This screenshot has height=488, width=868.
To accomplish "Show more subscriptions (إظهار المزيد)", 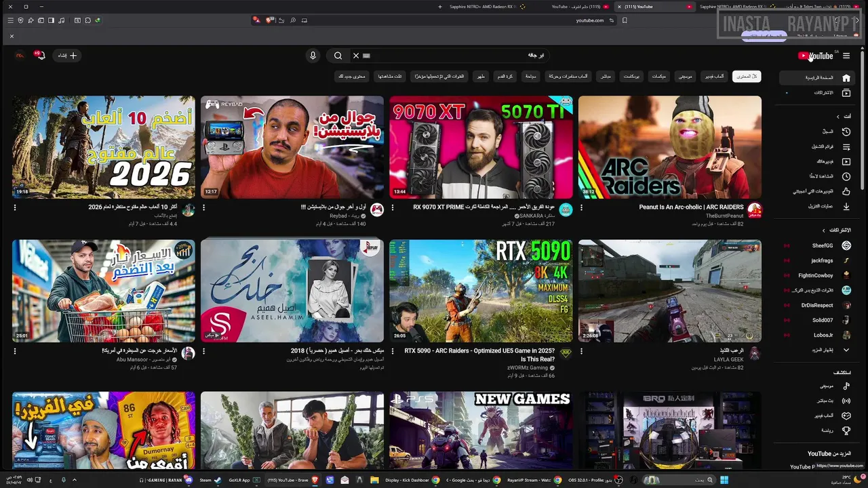I will (817, 350).
